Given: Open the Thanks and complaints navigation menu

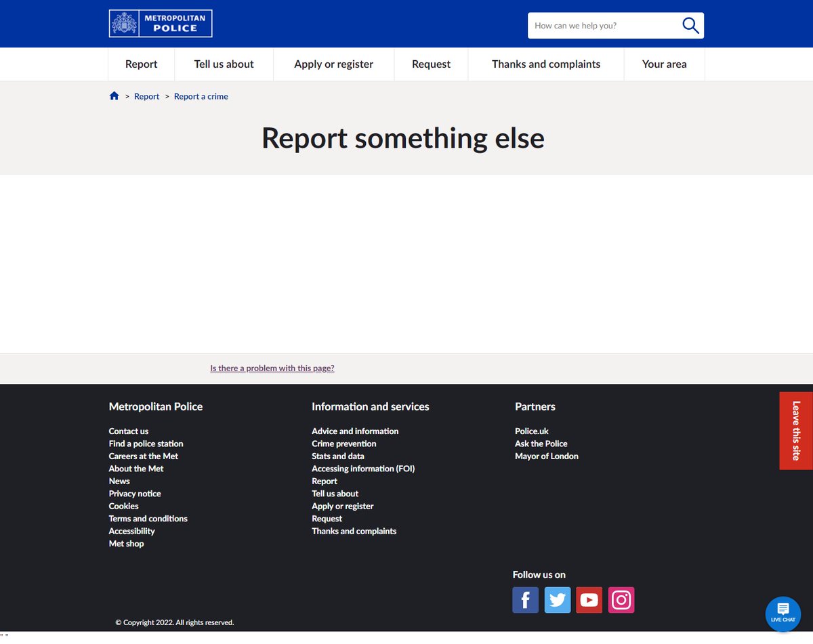Looking at the screenshot, I should 546,64.
